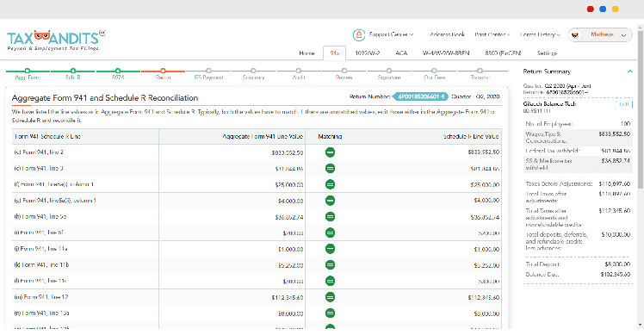Click Aggregate value $25,000.00 for line 5a(i)
This screenshot has height=335, width=644.
click(288, 185)
